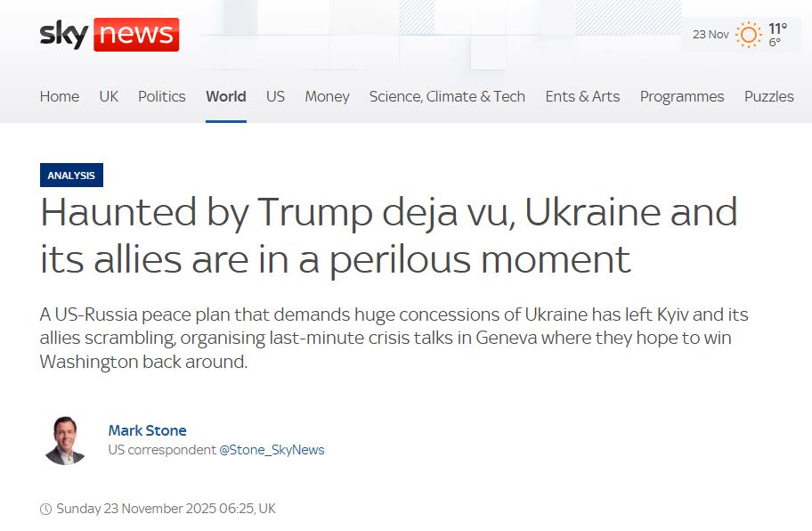
Task: Go to the Money section
Action: click(x=327, y=96)
